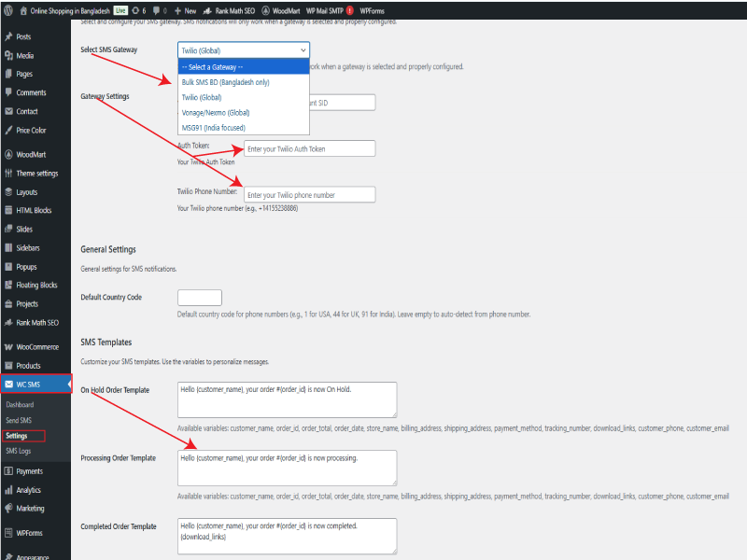
Task: Open Theme settings menu label
Action: (37, 174)
